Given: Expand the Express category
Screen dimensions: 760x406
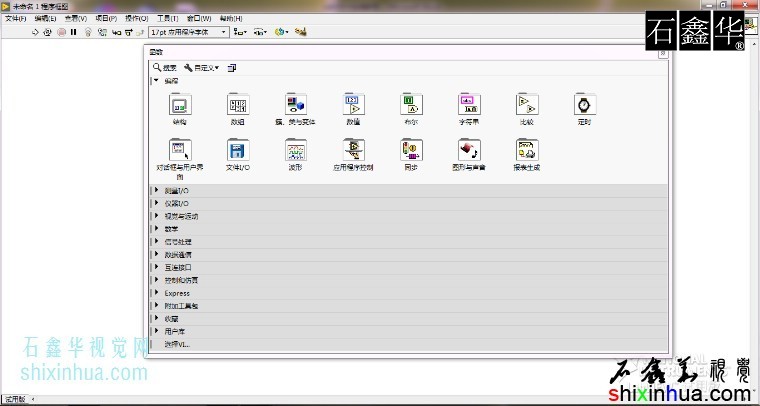Looking at the screenshot, I should tap(409, 293).
